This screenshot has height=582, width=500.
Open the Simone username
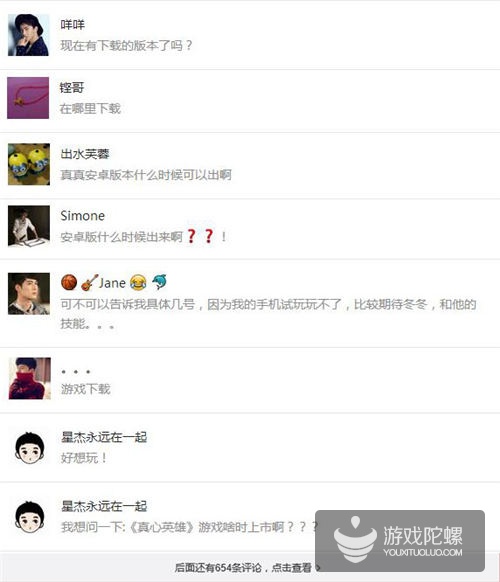(x=82, y=216)
